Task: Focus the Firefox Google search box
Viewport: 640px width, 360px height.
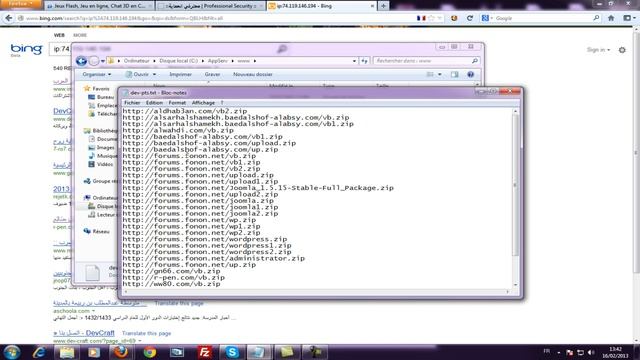Action: coord(543,18)
